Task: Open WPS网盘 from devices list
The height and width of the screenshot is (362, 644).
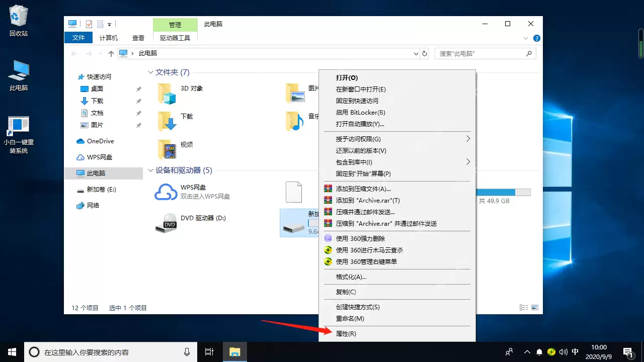Action: 194,187
